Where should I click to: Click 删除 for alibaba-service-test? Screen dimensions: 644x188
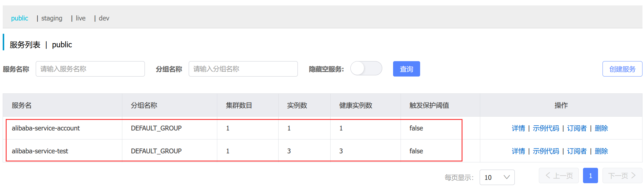601,151
